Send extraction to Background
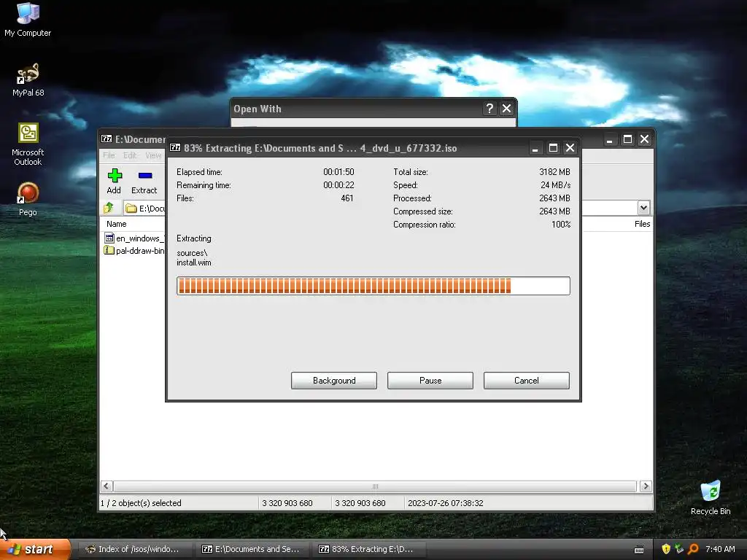 point(334,381)
